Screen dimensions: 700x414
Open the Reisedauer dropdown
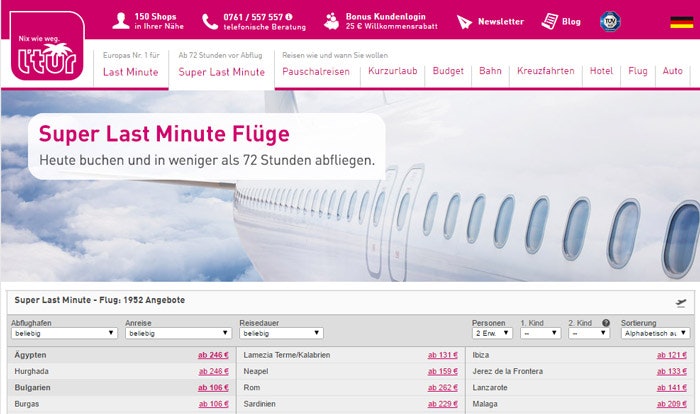pos(281,333)
